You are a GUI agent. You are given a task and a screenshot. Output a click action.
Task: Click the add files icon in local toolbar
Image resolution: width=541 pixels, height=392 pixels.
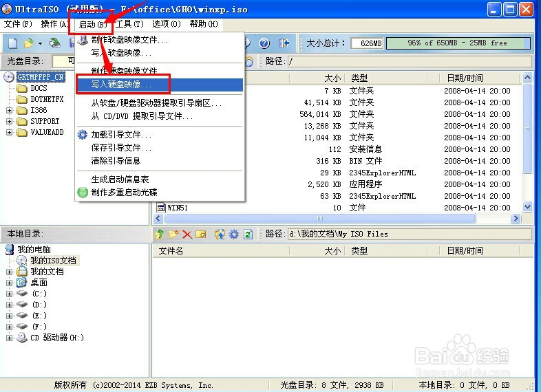tap(220, 235)
